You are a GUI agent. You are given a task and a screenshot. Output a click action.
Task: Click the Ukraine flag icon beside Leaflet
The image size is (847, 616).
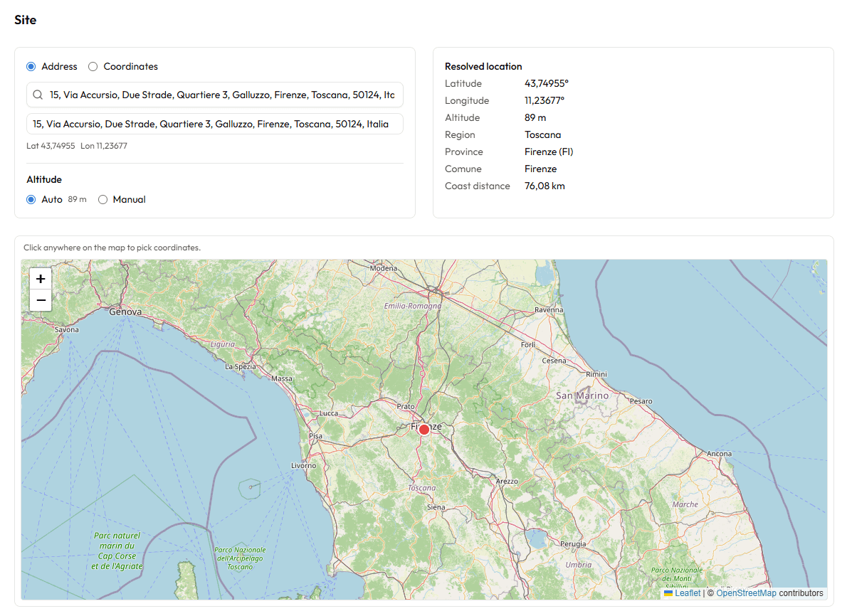coord(668,593)
